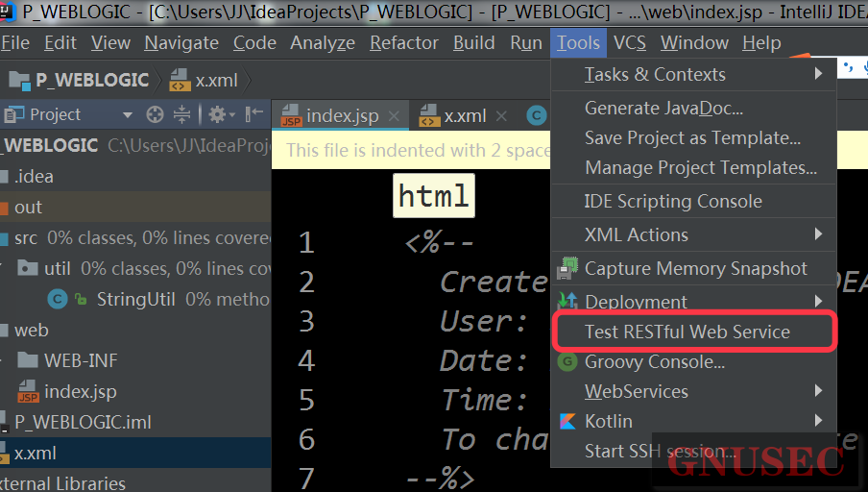Expand Deployment submenu arrow

pyautogui.click(x=819, y=301)
